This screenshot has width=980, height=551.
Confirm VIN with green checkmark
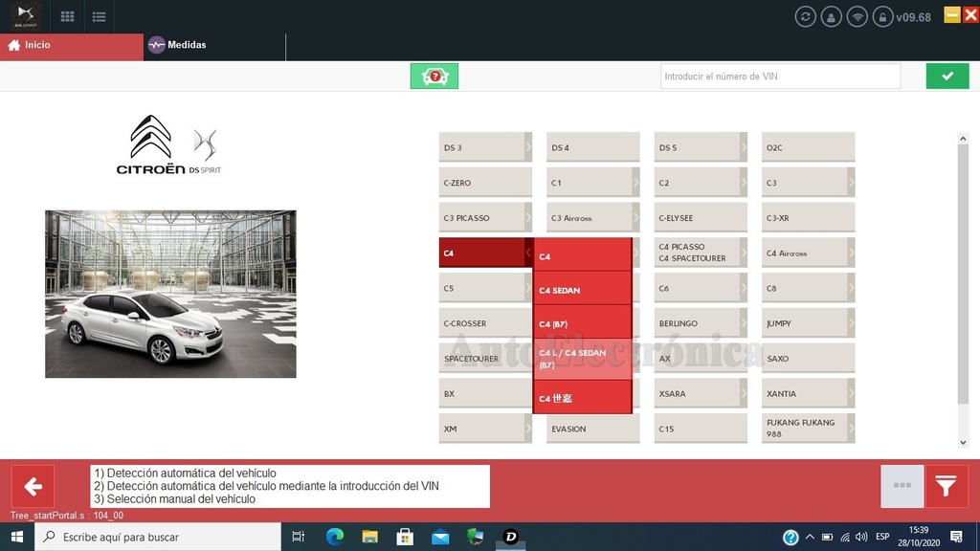[947, 77]
